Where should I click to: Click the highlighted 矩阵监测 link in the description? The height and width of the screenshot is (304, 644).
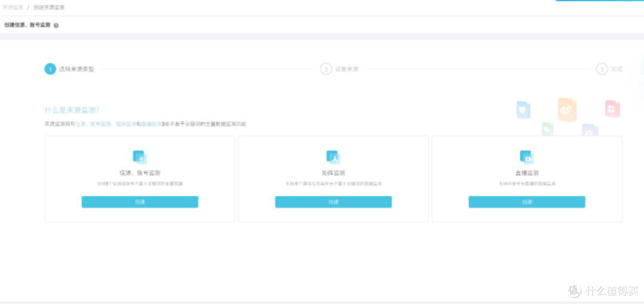(126, 123)
